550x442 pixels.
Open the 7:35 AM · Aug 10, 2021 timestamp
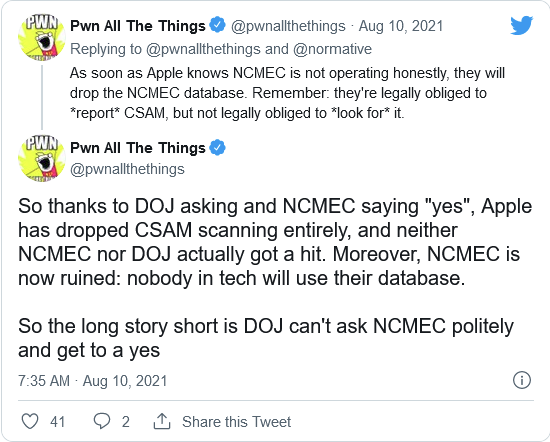(93, 381)
